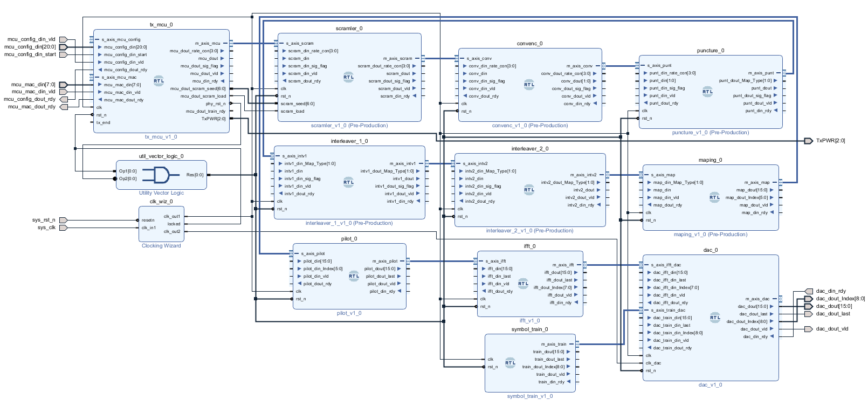Collapse the s_axis_conv interface on convenc_0
The width and height of the screenshot is (868, 413).
pyautogui.click(x=462, y=58)
